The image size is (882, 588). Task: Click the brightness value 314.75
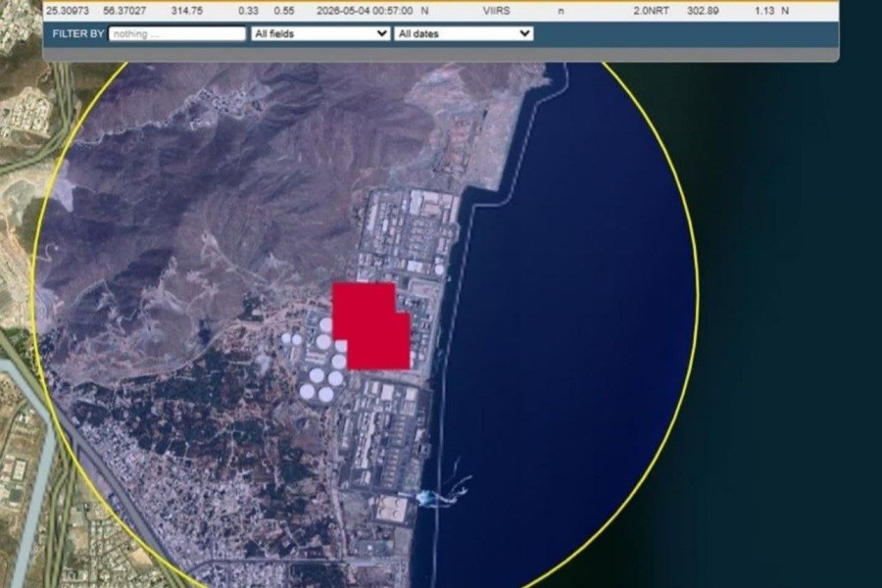[x=187, y=11]
